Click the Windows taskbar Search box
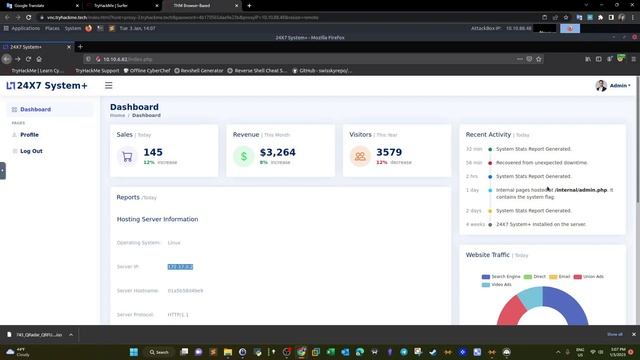The image size is (640, 360). click(x=159, y=352)
